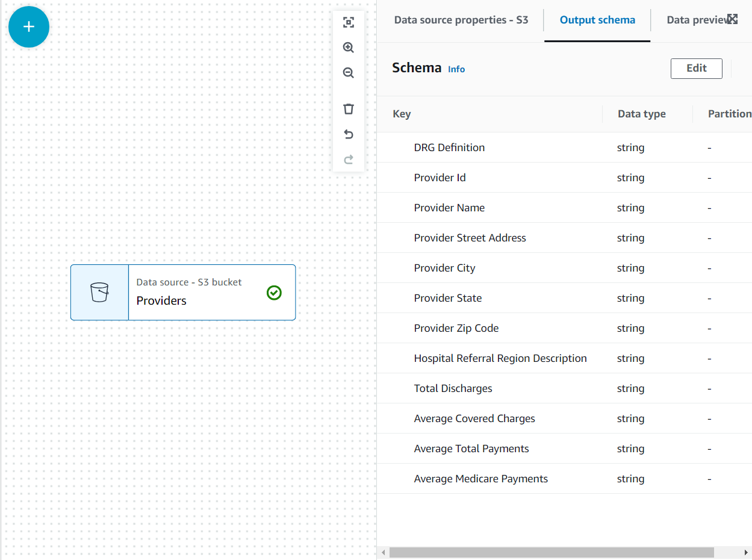Click the blue plus icon to add a node
This screenshot has height=560, width=752.
tap(28, 26)
